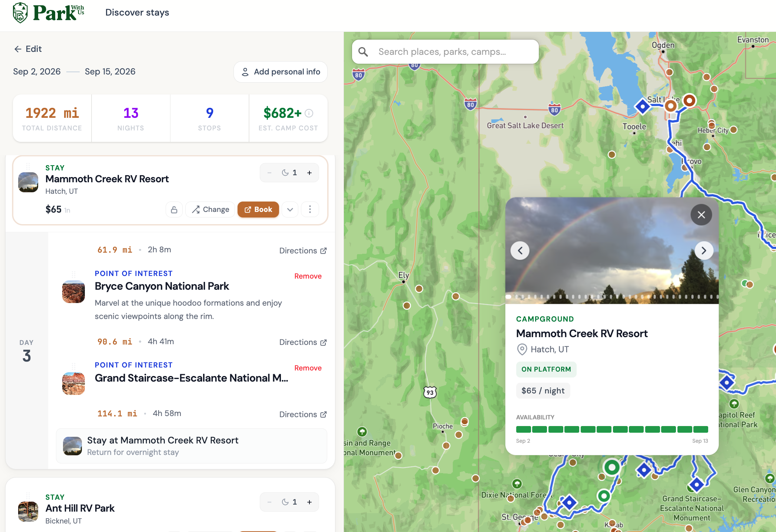Click Change for Mammoth Creek RV Resort
776x532 pixels.
tap(210, 210)
